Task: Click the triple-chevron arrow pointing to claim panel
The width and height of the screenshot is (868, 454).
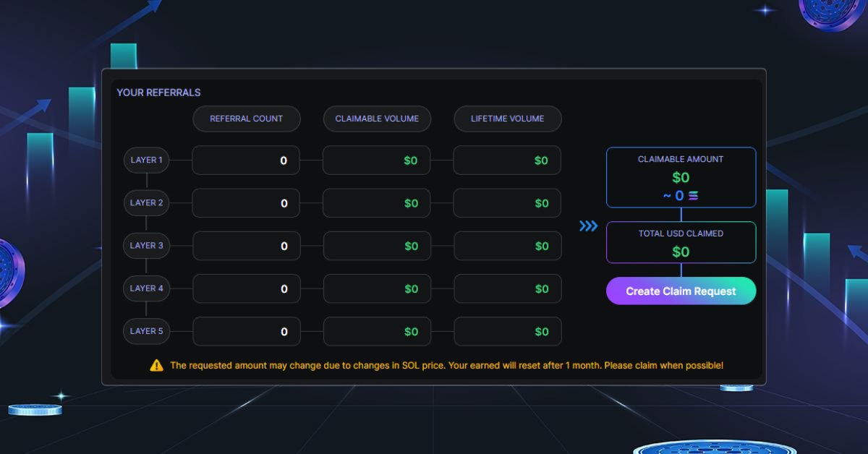Action: 588,226
